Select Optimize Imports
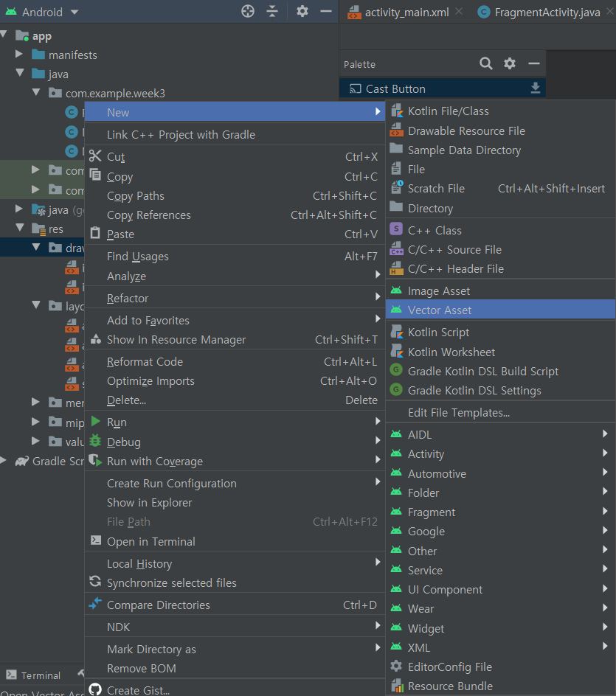616x696 pixels. 235,381
